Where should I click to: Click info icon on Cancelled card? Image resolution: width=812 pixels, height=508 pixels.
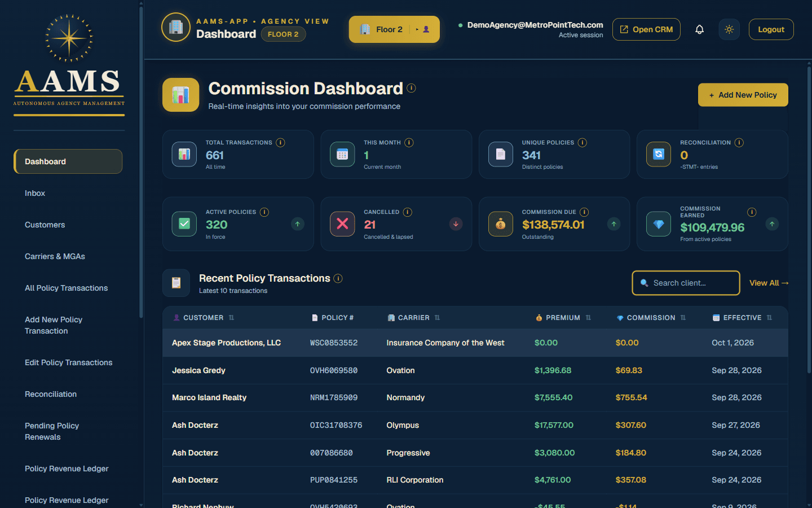pyautogui.click(x=408, y=212)
